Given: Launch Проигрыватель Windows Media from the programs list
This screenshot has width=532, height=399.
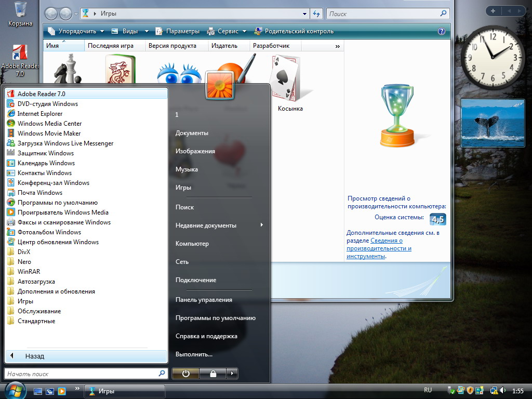Looking at the screenshot, I should point(86,212).
